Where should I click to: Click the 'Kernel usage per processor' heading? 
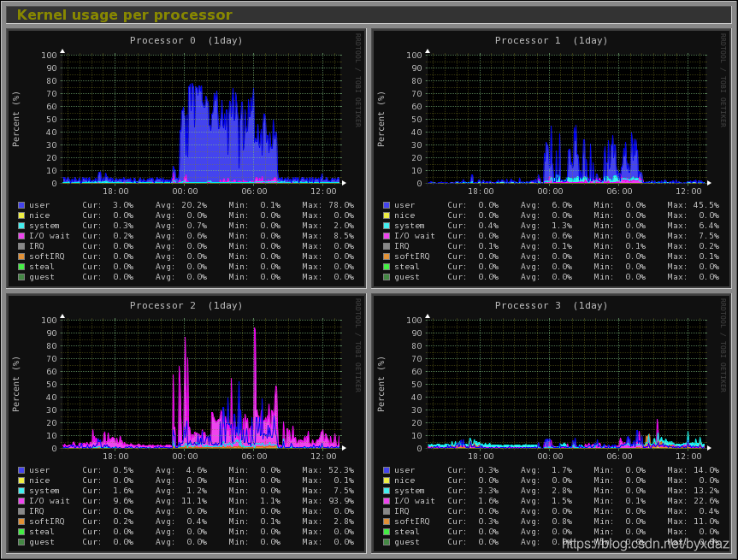coord(125,15)
